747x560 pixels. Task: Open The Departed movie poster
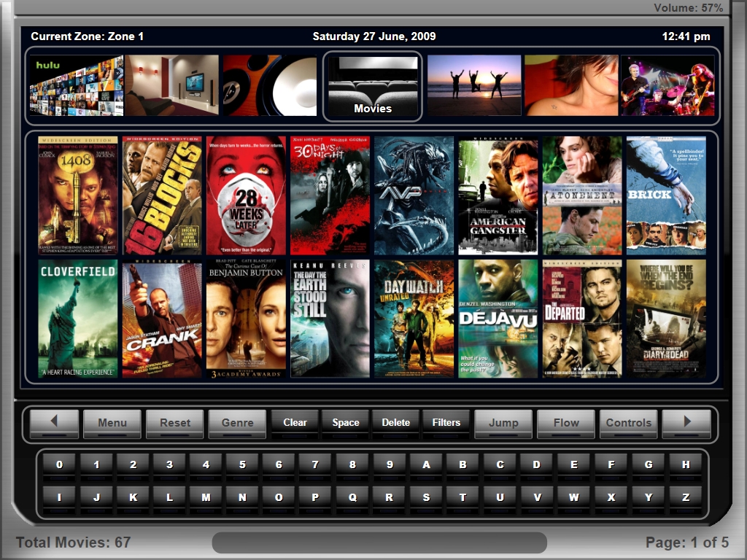(x=582, y=319)
